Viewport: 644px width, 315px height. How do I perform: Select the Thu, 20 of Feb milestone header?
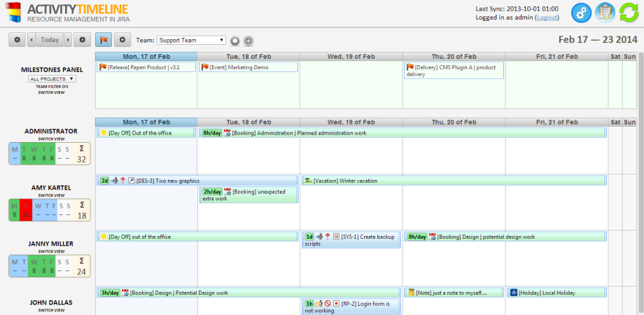point(453,56)
